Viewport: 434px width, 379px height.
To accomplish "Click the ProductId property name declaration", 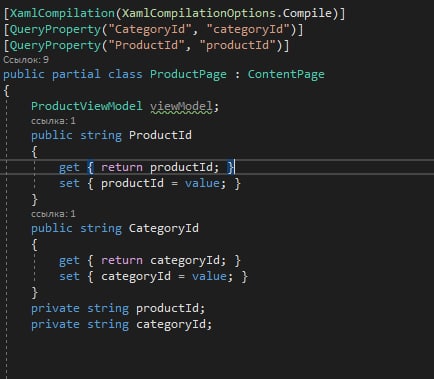I will [x=160, y=135].
